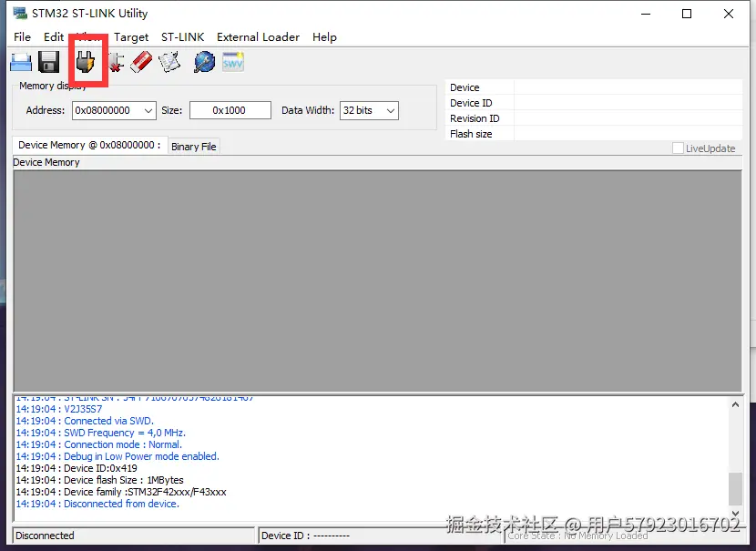Open Program verify notepad icon
Screen dimensions: 756x551
(x=169, y=62)
